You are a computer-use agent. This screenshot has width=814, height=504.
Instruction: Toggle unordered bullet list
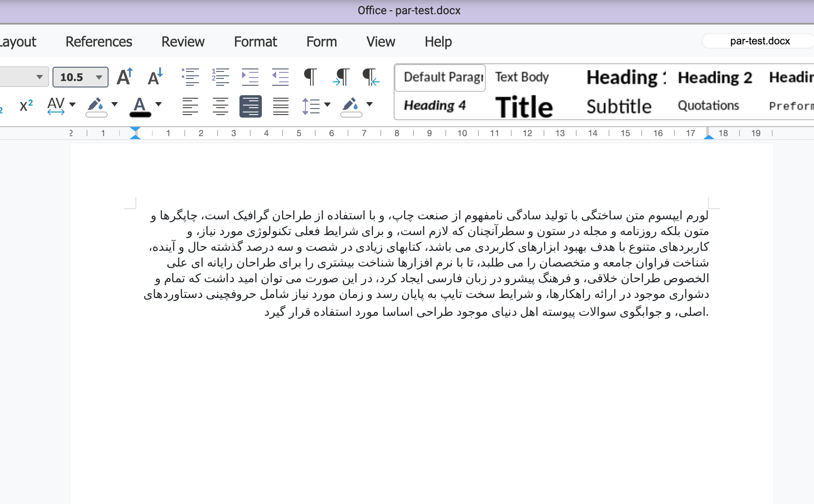[190, 77]
